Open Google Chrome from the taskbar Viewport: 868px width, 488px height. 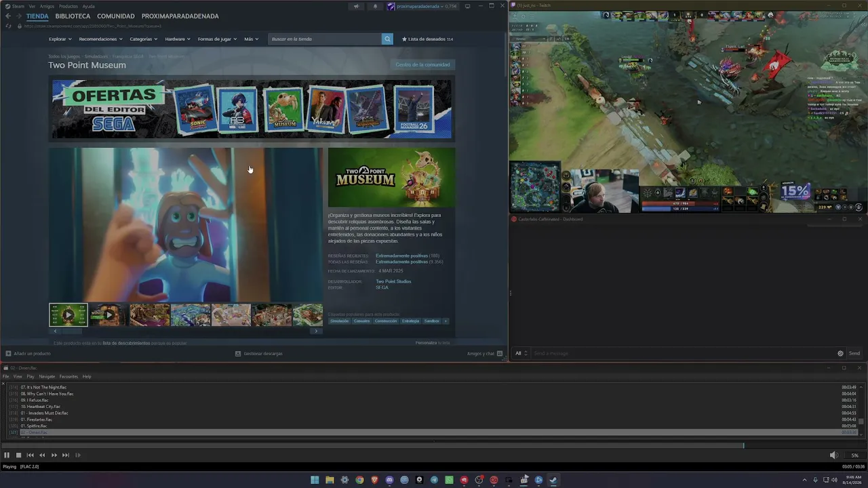[359, 480]
